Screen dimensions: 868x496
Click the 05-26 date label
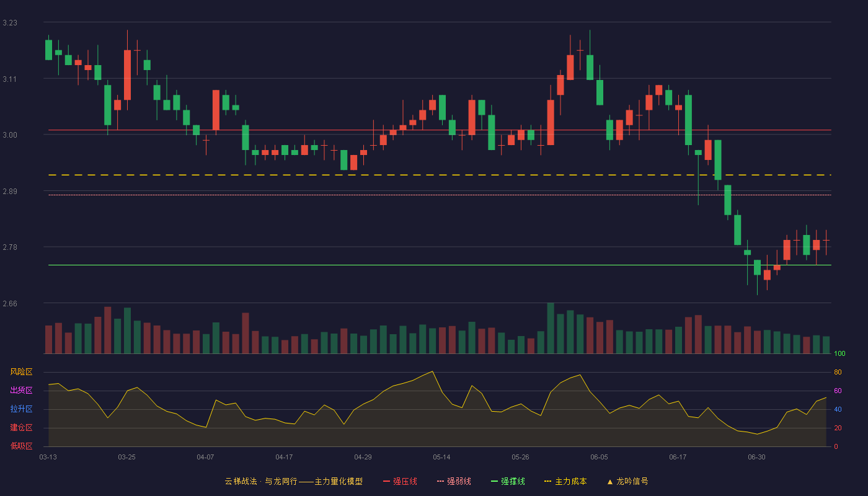520,457
